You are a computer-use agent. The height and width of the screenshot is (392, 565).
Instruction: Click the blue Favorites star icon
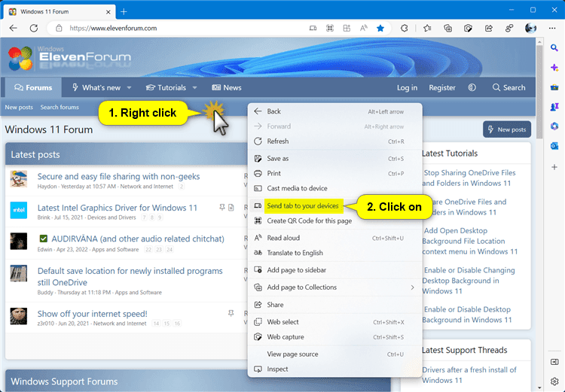pyautogui.click(x=380, y=28)
